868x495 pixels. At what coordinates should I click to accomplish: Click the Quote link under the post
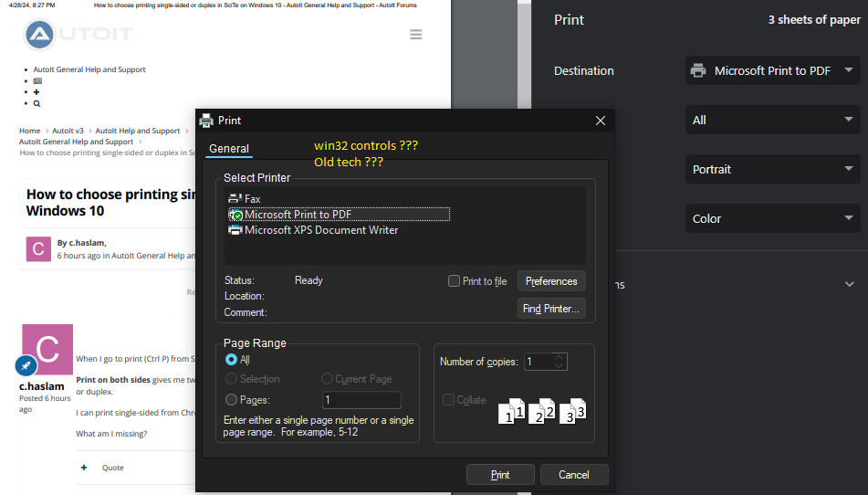[x=113, y=468]
